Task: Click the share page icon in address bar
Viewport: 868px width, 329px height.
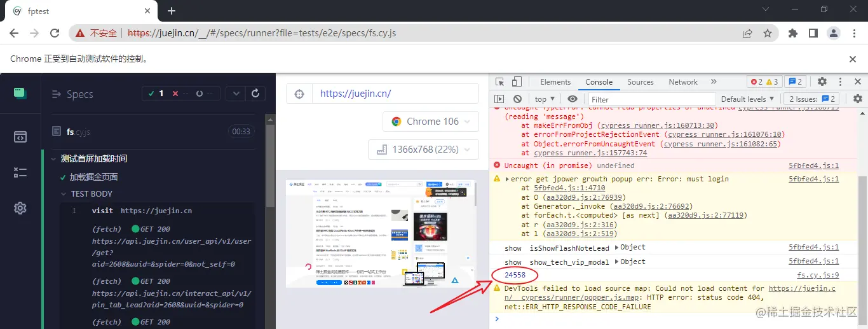Action: pos(747,33)
